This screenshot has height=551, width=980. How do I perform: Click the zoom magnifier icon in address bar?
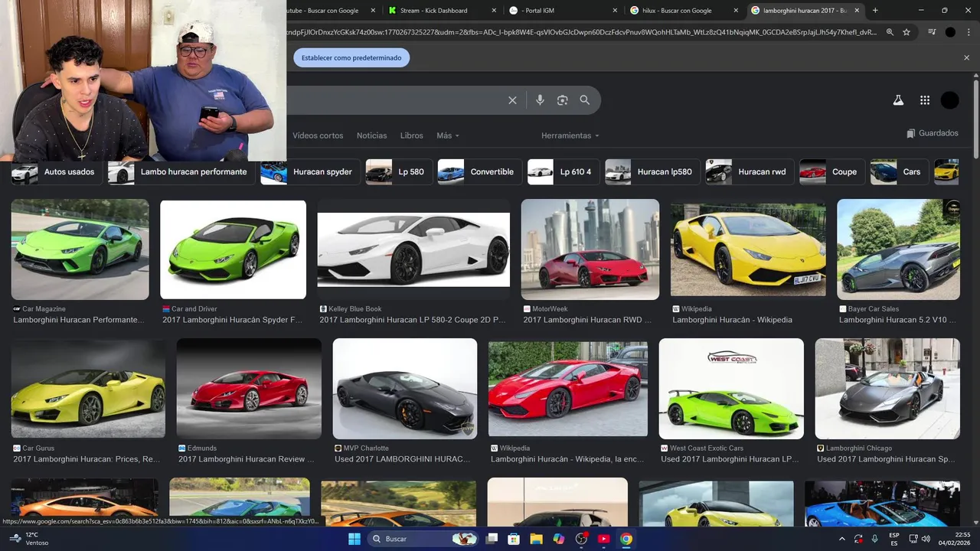[x=890, y=32]
